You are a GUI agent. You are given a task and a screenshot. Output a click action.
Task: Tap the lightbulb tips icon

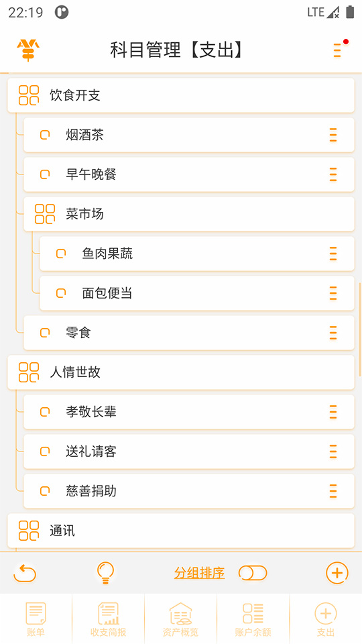105,573
